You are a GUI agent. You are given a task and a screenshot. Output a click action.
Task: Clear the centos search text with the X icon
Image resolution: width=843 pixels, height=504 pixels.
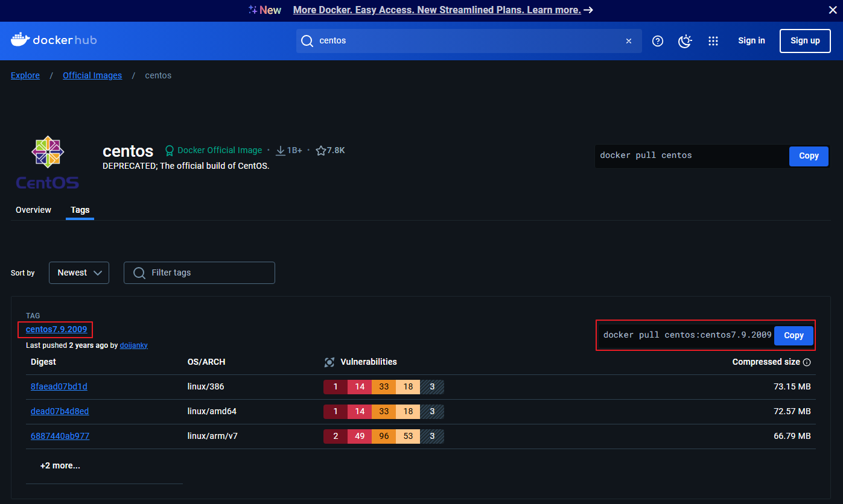[x=629, y=41]
